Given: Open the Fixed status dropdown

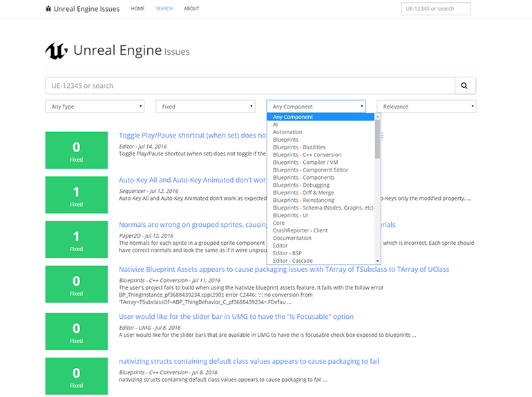Looking at the screenshot, I should tap(205, 107).
